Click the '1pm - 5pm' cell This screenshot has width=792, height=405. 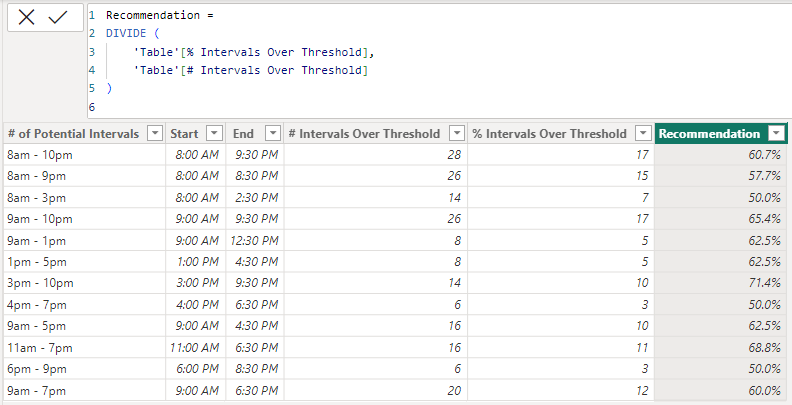pyautogui.click(x=84, y=262)
